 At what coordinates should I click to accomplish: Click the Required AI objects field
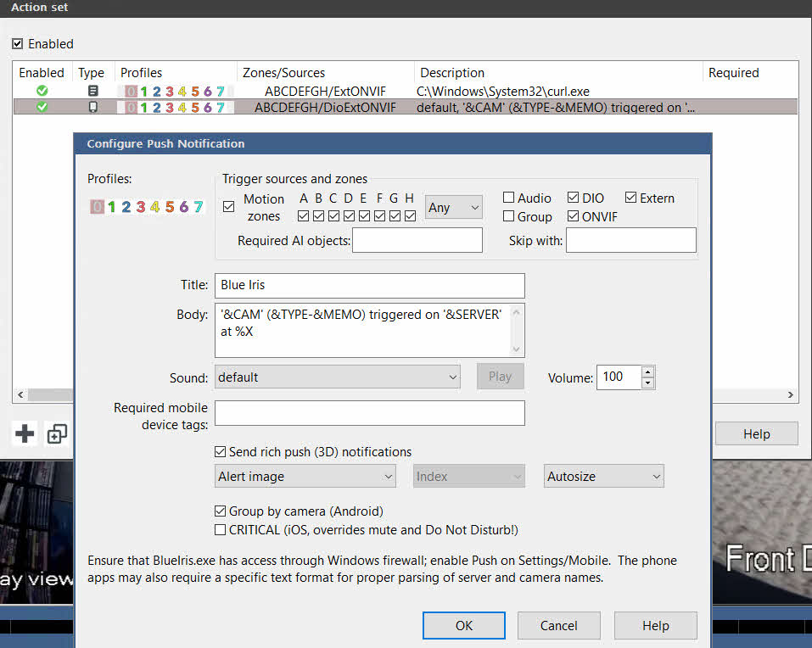click(x=417, y=240)
